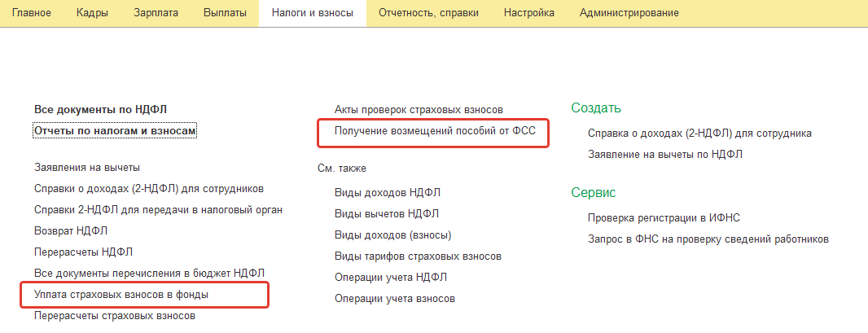Open Виды доходов (взносы)
Viewport: 868px width, 333px height.
click(x=393, y=235)
